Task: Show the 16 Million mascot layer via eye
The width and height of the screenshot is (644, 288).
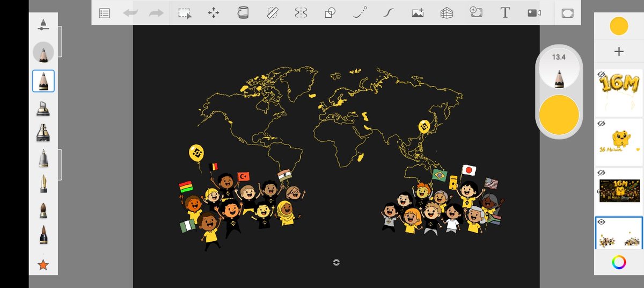Action: pos(601,124)
